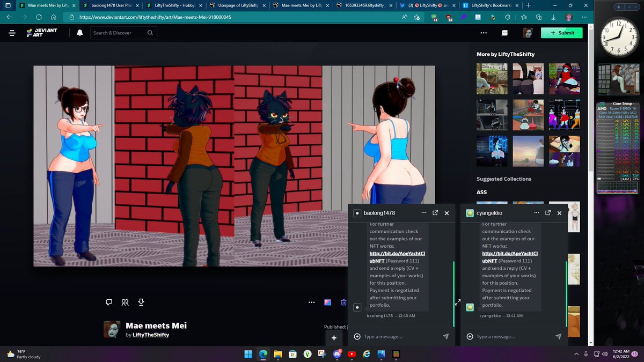Open the user avatar menu in the header

coord(528,33)
